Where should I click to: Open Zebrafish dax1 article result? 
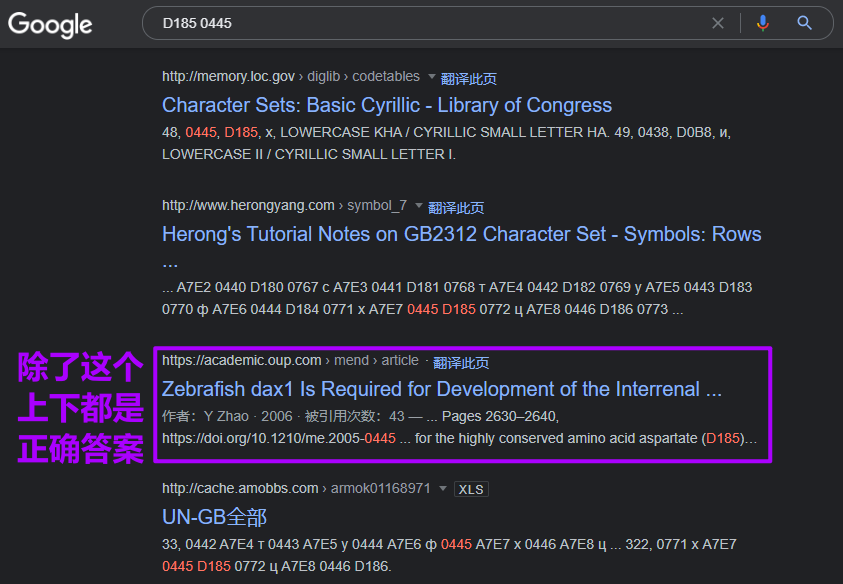click(442, 389)
